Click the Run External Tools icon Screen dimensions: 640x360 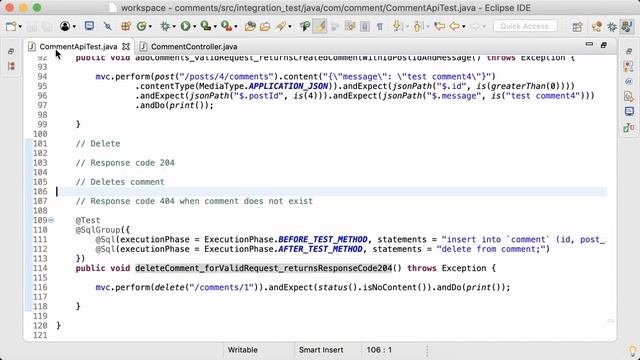[226, 27]
